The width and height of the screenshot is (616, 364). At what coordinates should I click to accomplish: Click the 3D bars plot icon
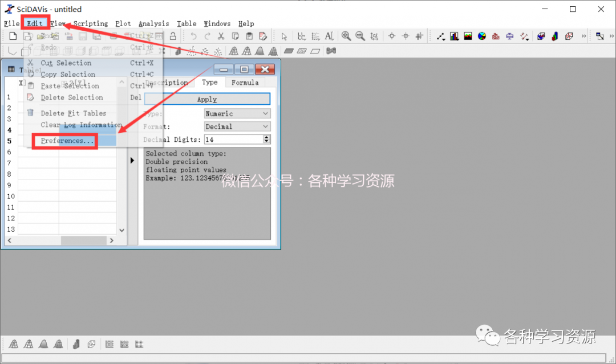click(x=555, y=36)
